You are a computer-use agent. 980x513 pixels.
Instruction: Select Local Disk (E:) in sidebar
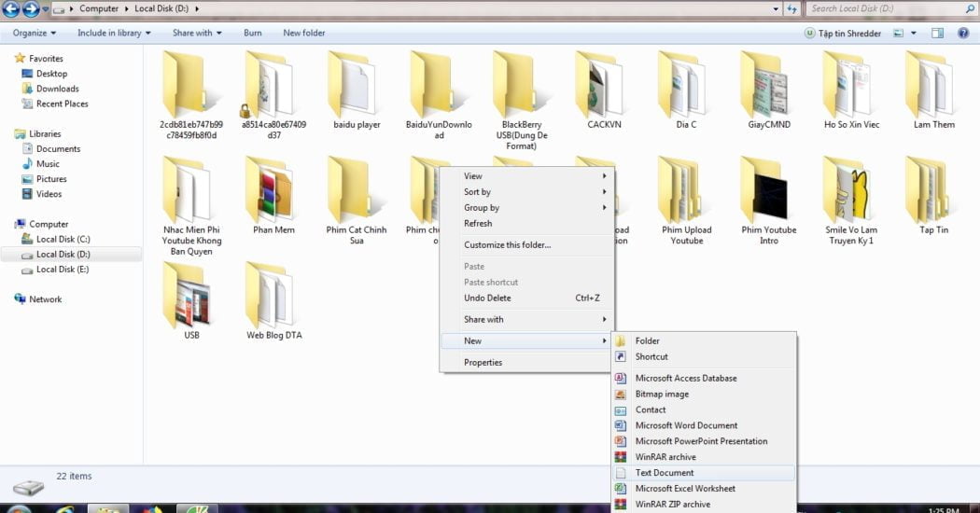pos(62,270)
